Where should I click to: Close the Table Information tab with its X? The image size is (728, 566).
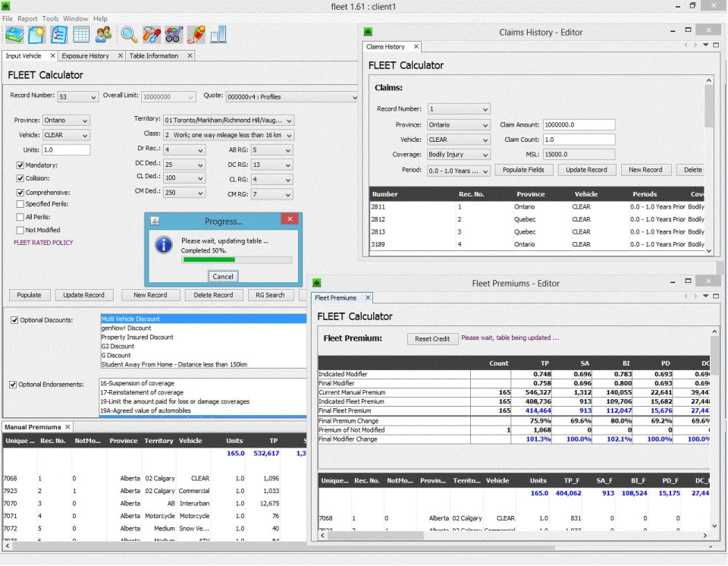[x=190, y=55]
